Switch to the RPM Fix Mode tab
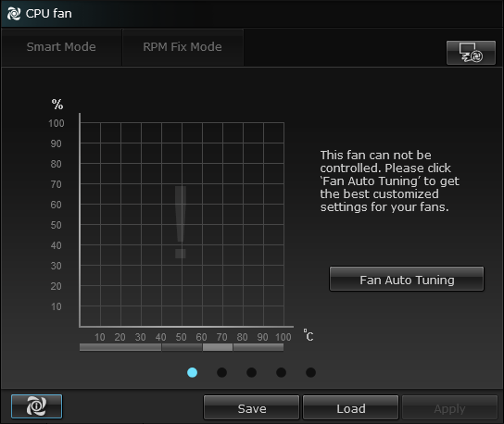Viewport: 504px width, 424px height. [183, 47]
